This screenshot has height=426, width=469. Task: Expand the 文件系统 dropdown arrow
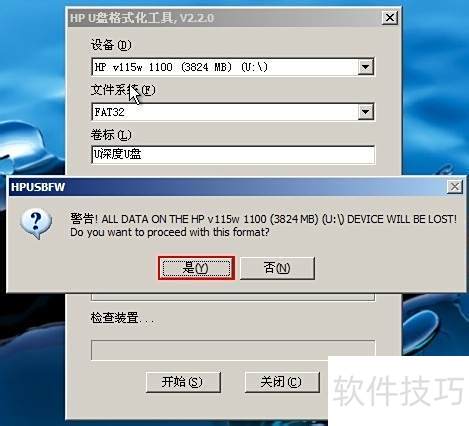coord(366,112)
